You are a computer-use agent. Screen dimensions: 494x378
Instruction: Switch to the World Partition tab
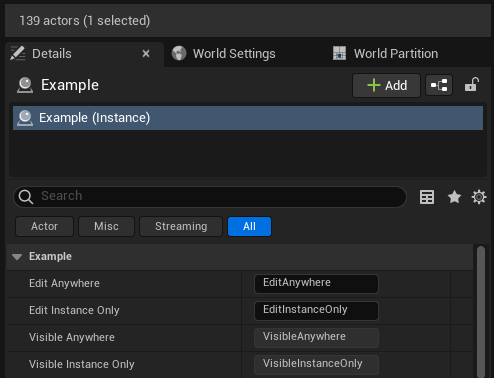tap(396, 54)
